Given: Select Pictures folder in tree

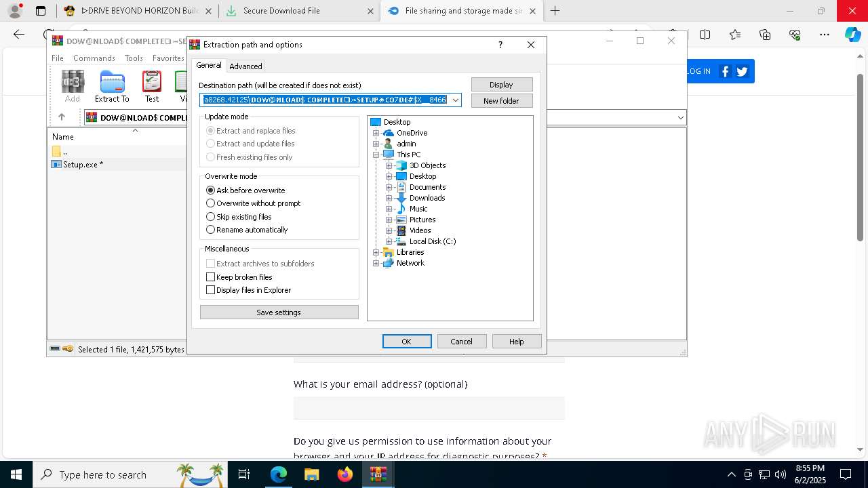Looking at the screenshot, I should pos(422,220).
